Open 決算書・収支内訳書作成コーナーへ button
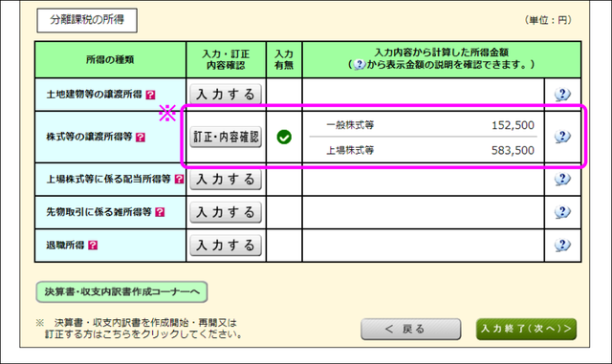 (121, 291)
